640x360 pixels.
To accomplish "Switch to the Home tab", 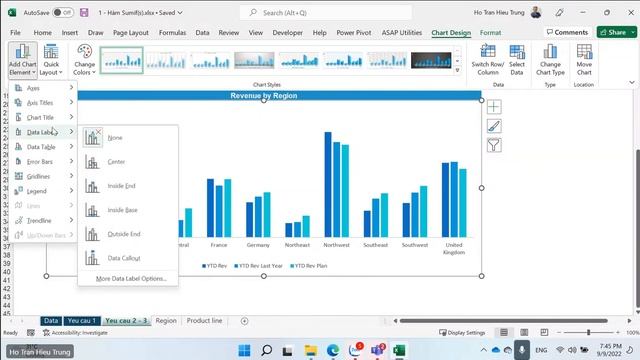I will click(x=42, y=33).
